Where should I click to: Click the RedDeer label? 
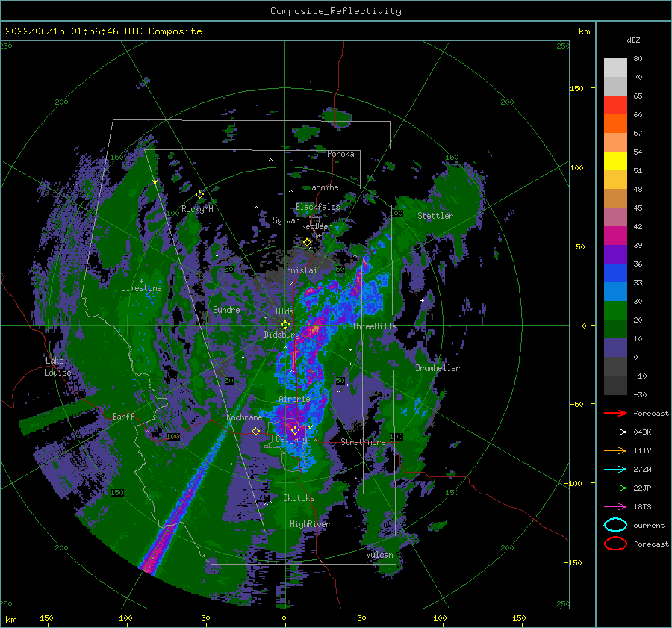click(x=317, y=226)
